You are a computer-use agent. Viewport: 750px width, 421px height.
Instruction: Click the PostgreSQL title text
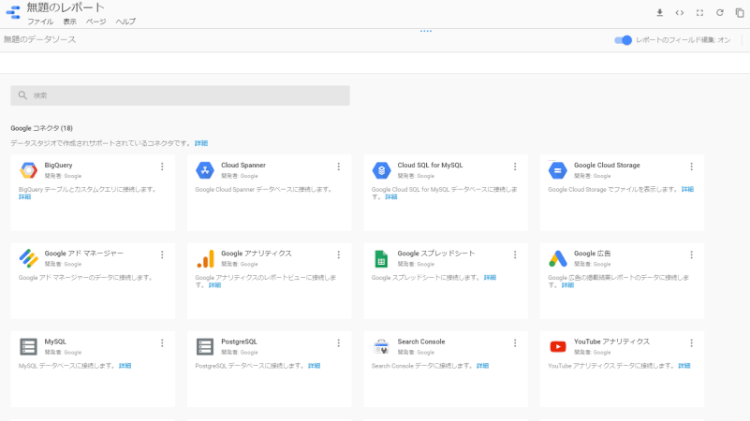click(239, 342)
